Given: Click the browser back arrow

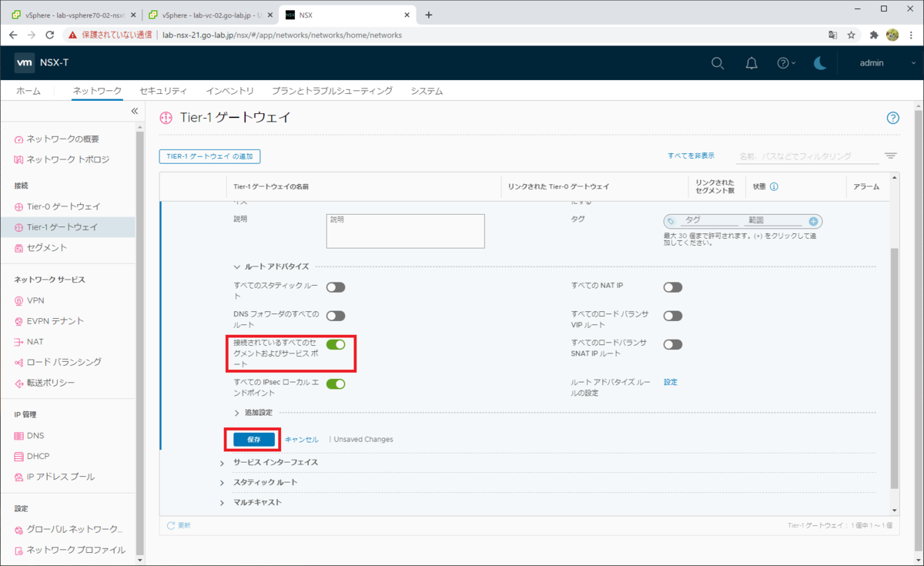Looking at the screenshot, I should coord(13,35).
